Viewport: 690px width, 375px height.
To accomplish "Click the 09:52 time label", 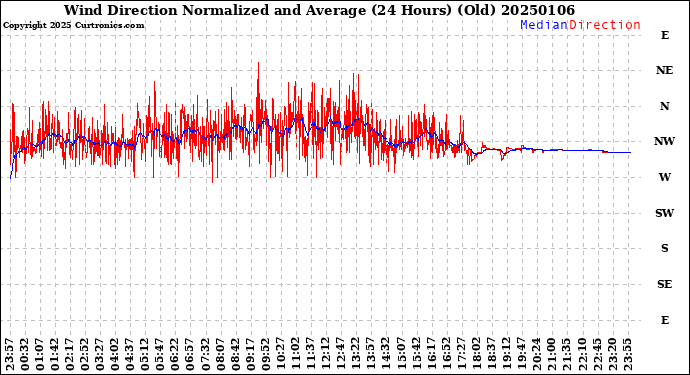I will [x=265, y=355].
